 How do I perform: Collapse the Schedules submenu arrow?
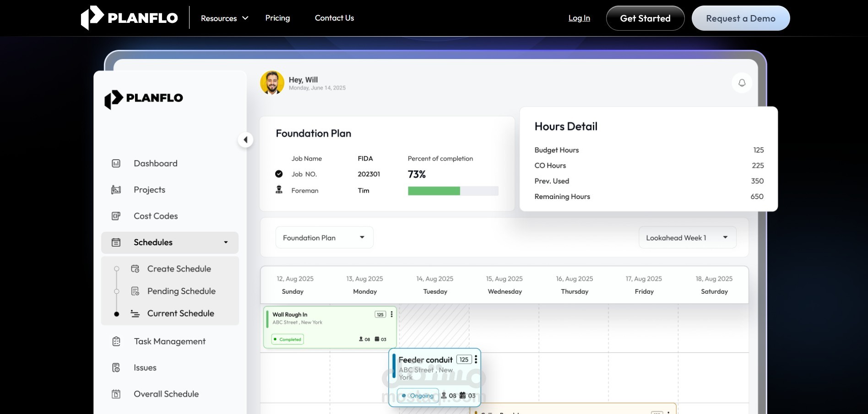point(226,242)
